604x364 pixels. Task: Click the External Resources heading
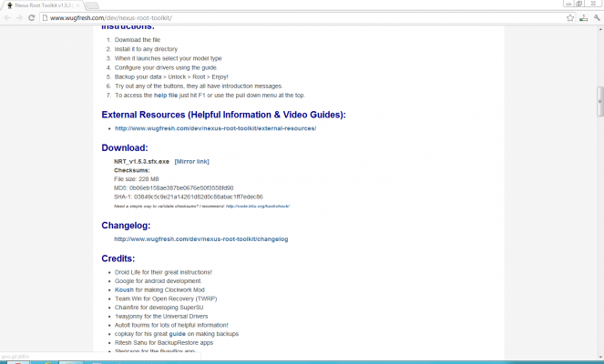[223, 115]
